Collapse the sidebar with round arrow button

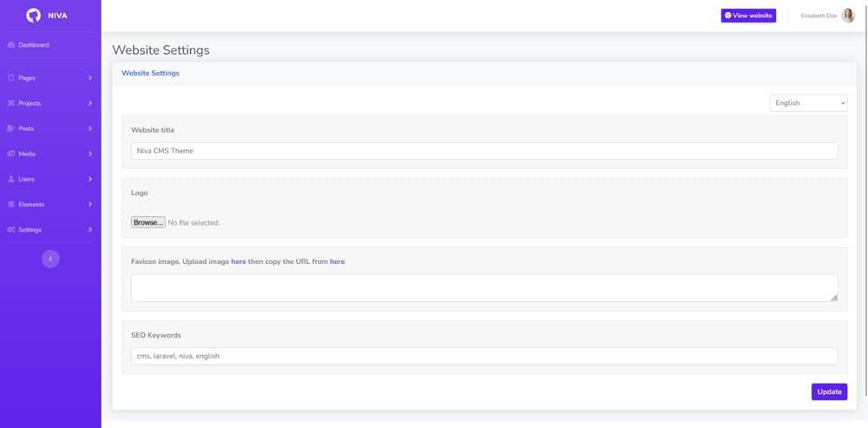tap(50, 259)
